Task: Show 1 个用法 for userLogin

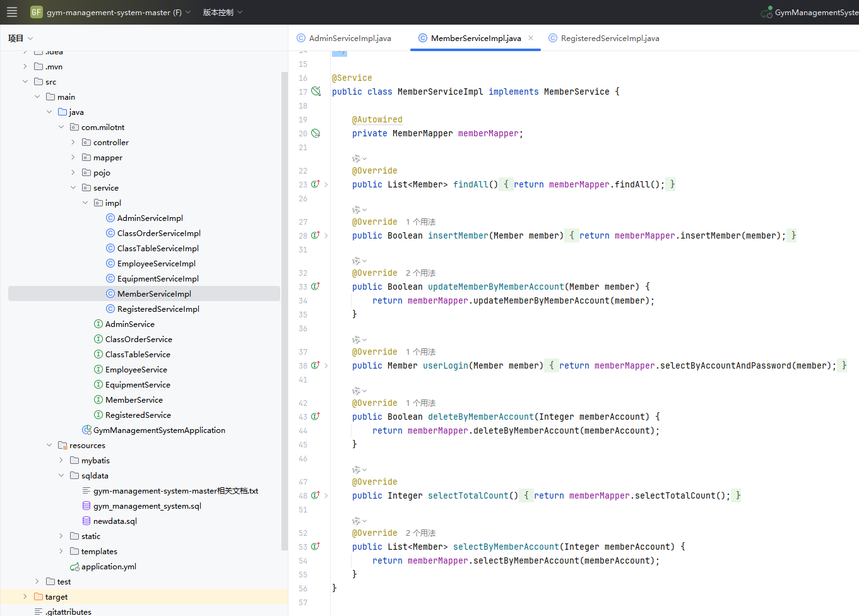Action: (x=420, y=352)
